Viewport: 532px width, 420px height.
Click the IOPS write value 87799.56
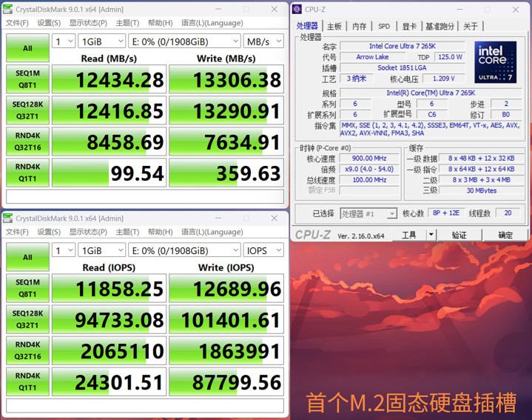point(226,381)
